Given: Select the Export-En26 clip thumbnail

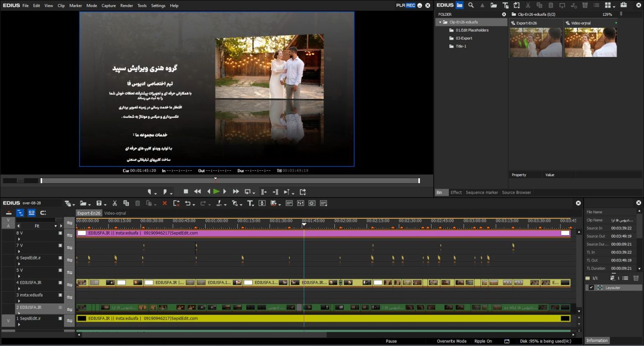Looking at the screenshot, I should coord(536,42).
